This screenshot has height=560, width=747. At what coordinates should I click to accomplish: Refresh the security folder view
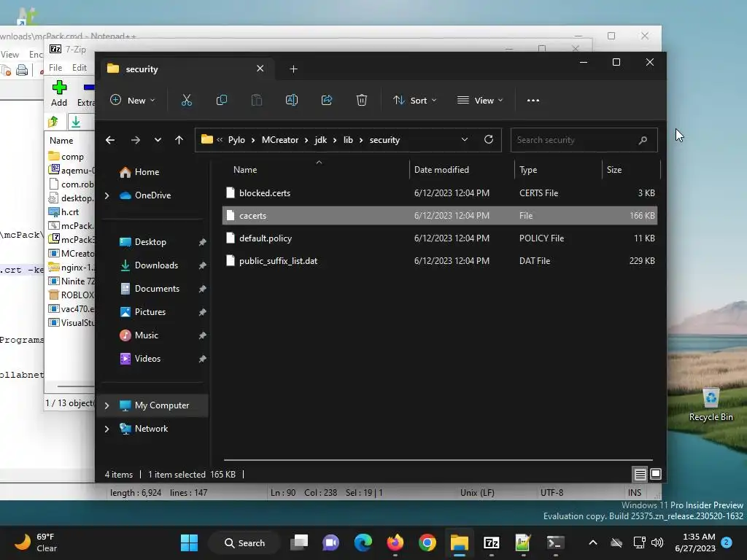pyautogui.click(x=488, y=139)
